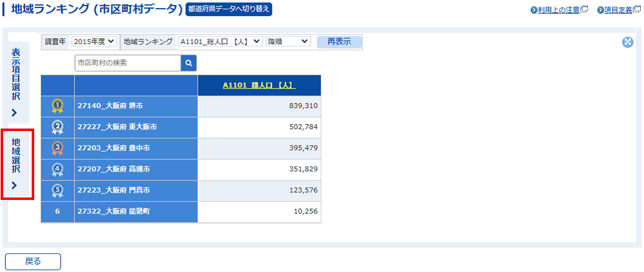Screen dimensions: 644x272
Task: Open the 調査年 2015年度 dropdown
Action: (94, 42)
